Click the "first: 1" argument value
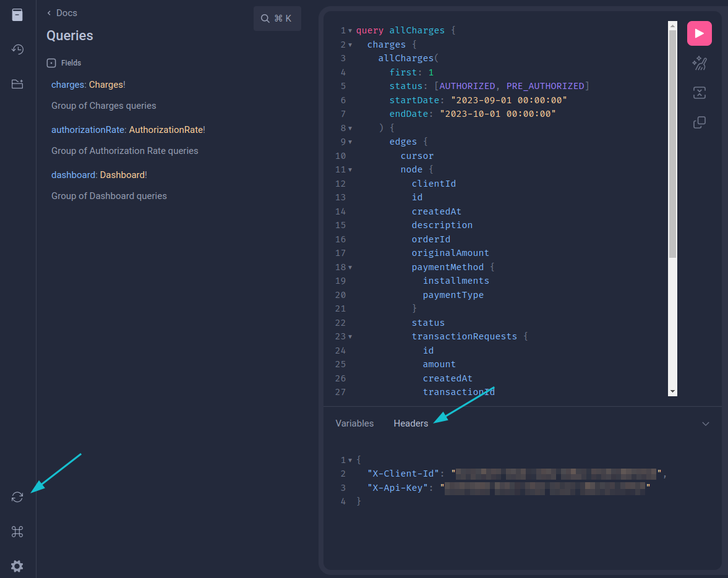 click(431, 72)
